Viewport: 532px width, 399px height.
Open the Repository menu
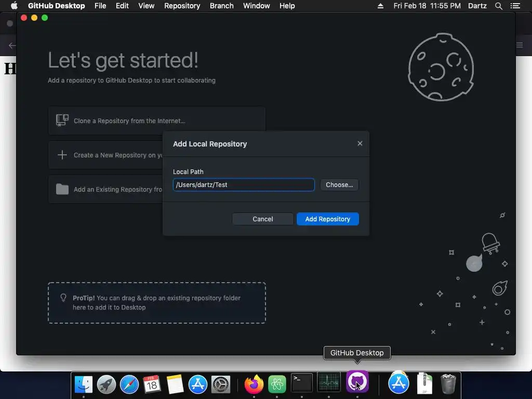(182, 6)
